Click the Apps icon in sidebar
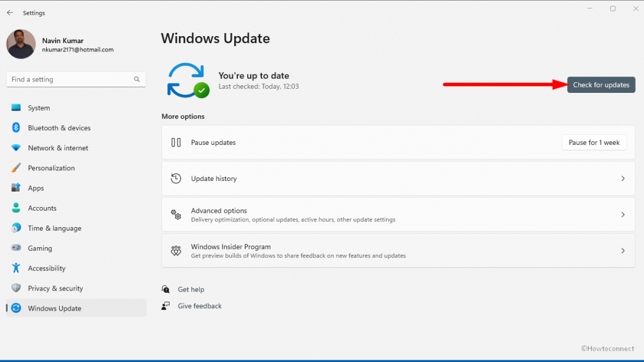Image resolution: width=644 pixels, height=362 pixels. click(x=16, y=188)
